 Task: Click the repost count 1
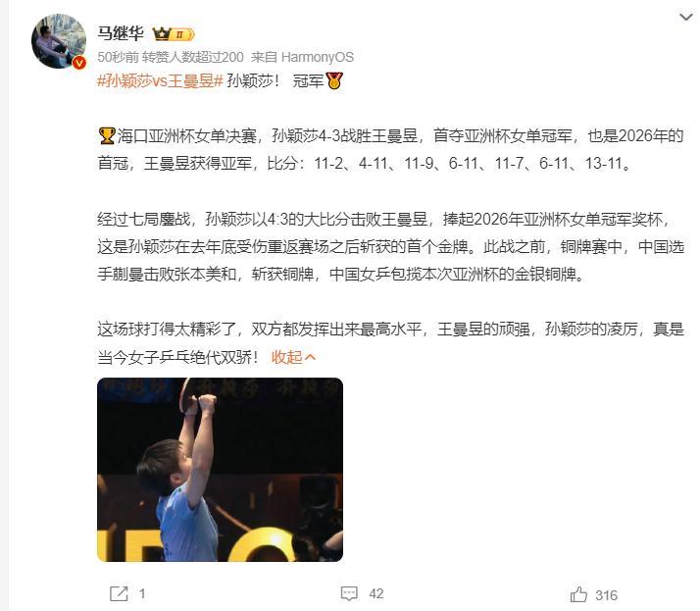click(x=142, y=593)
